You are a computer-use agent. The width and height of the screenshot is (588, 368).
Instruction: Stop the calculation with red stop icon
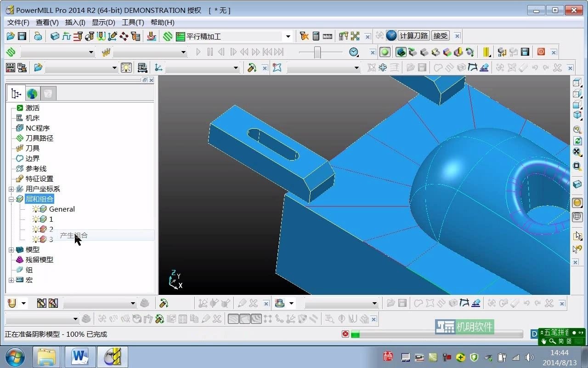[345, 334]
